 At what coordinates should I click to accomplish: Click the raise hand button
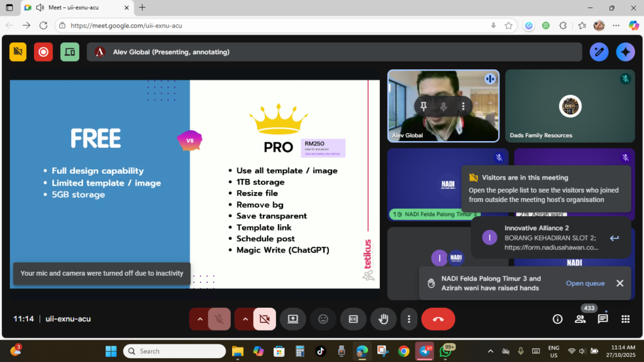pyautogui.click(x=383, y=319)
